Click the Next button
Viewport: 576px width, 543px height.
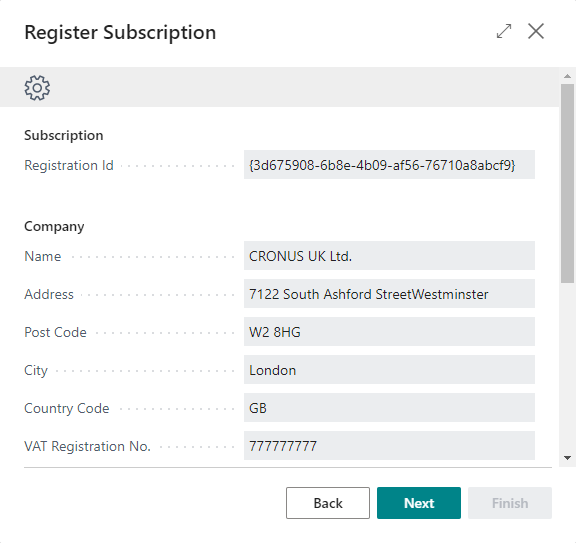pyautogui.click(x=419, y=503)
